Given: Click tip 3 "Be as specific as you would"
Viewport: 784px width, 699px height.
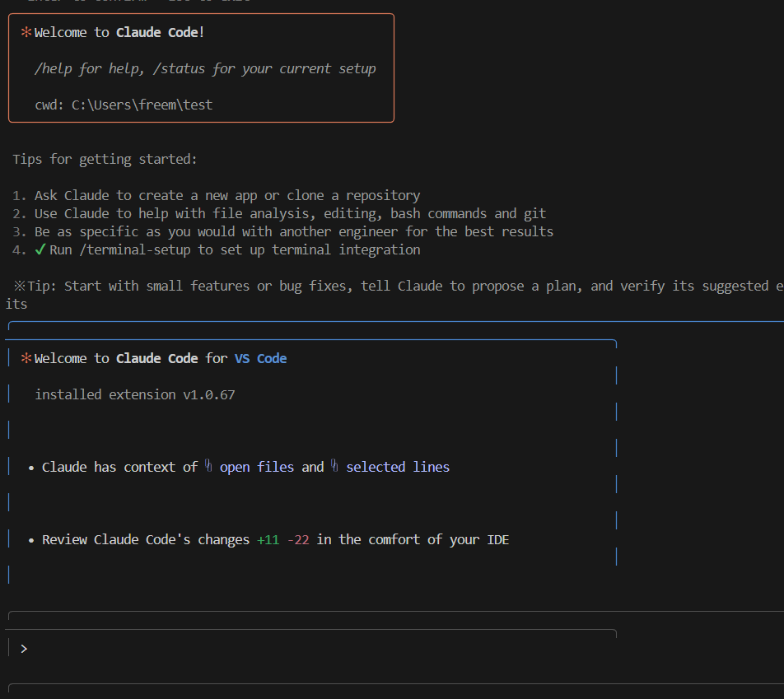Looking at the screenshot, I should (293, 231).
